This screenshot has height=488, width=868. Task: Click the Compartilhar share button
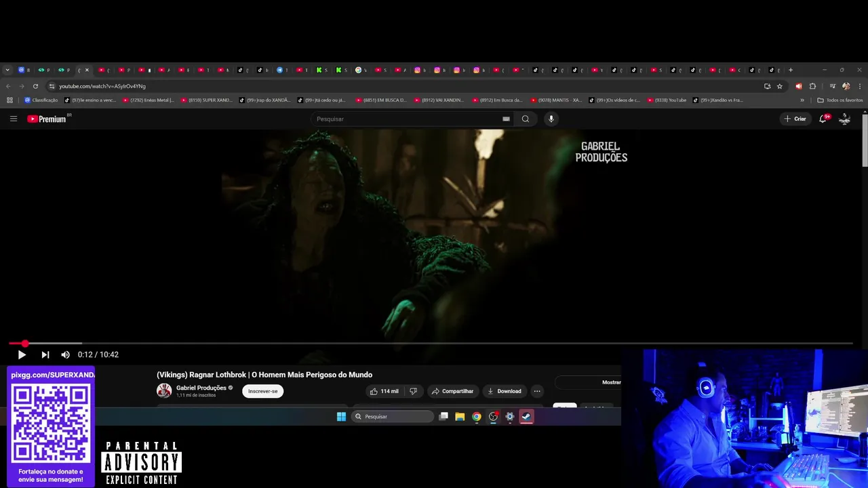452,391
